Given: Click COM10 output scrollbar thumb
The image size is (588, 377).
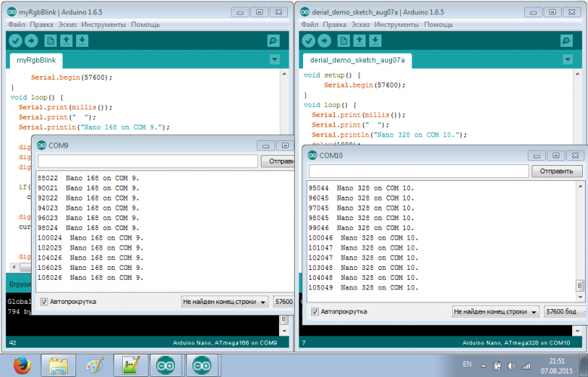Looking at the screenshot, I should [580, 286].
